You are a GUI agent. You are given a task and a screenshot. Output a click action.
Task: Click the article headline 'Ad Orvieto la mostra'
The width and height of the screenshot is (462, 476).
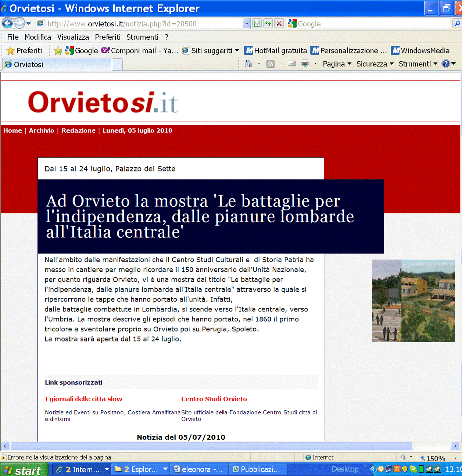coord(200,216)
